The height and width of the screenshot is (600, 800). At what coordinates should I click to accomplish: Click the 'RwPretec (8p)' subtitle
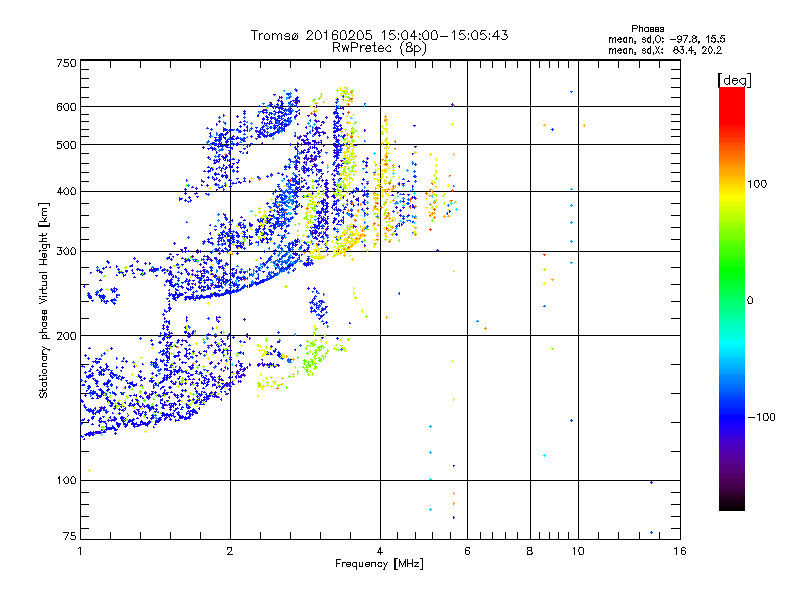click(x=379, y=48)
